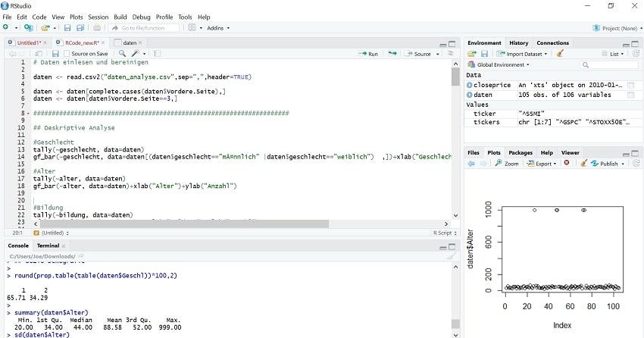Remove current plot with red X icon
The height and width of the screenshot is (338, 644).
pos(566,164)
